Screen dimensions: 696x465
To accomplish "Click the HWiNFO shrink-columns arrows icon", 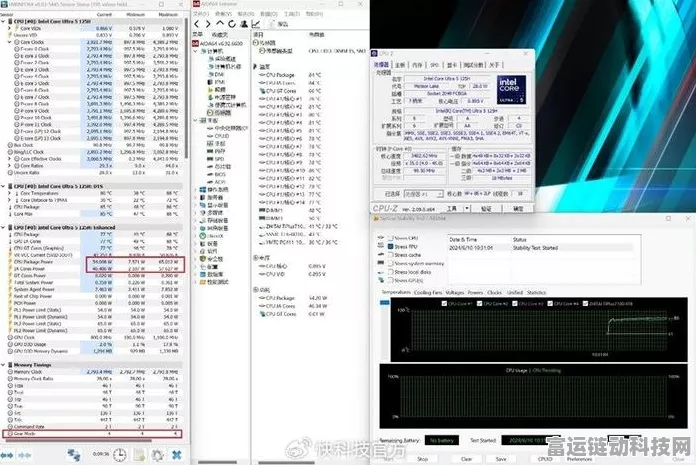I will point(24,455).
